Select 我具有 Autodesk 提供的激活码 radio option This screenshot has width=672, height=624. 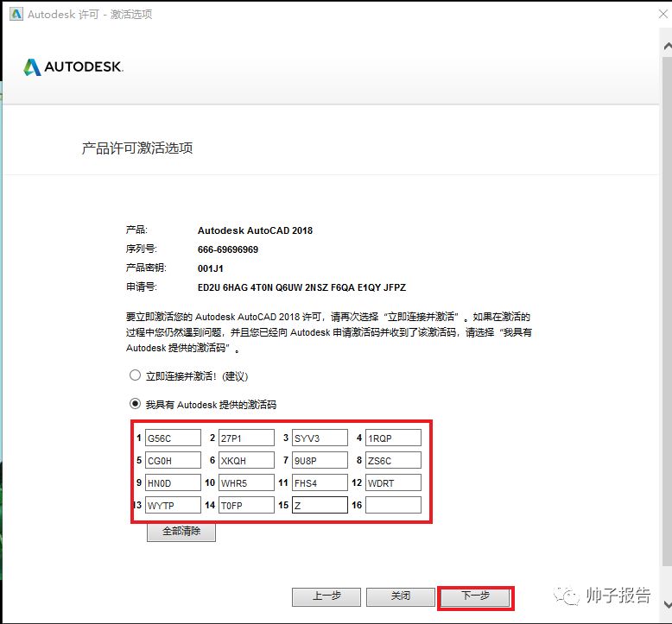tap(135, 404)
